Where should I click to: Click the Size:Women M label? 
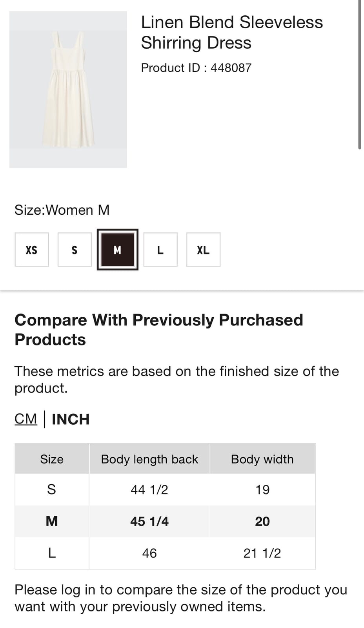(62, 210)
